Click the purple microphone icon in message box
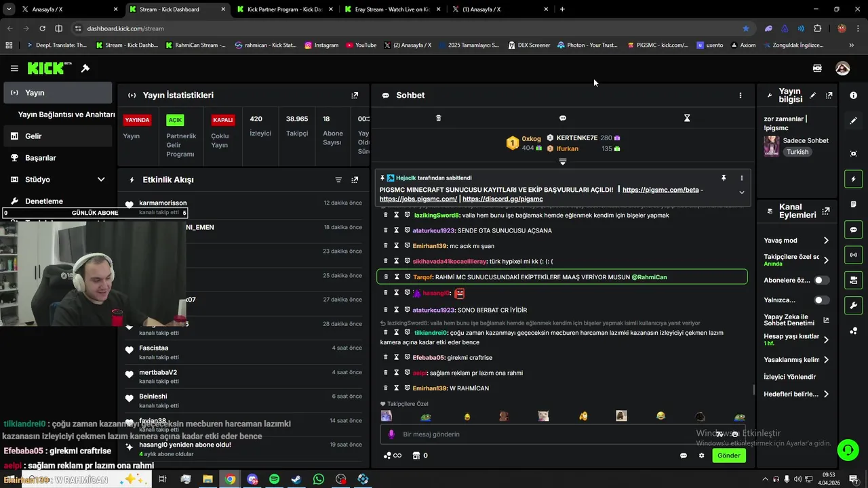The width and height of the screenshot is (868, 488). [x=391, y=434]
